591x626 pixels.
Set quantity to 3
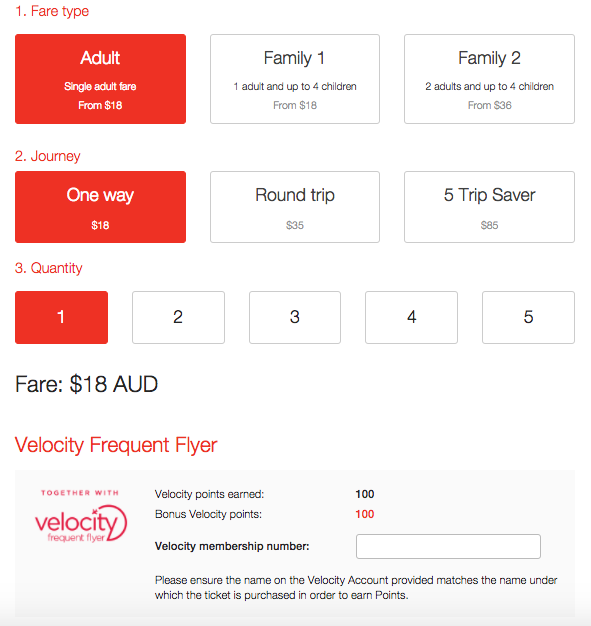click(295, 317)
